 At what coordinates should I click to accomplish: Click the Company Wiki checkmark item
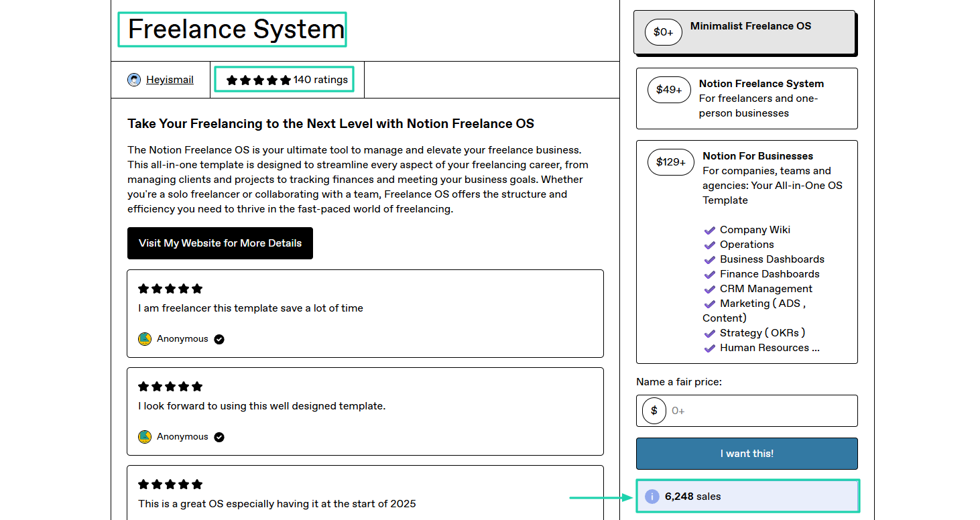point(747,230)
